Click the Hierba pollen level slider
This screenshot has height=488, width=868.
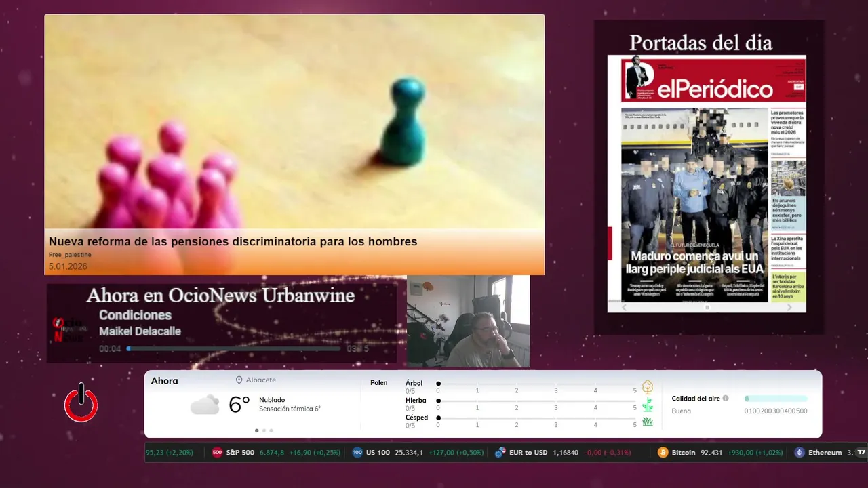pos(536,401)
